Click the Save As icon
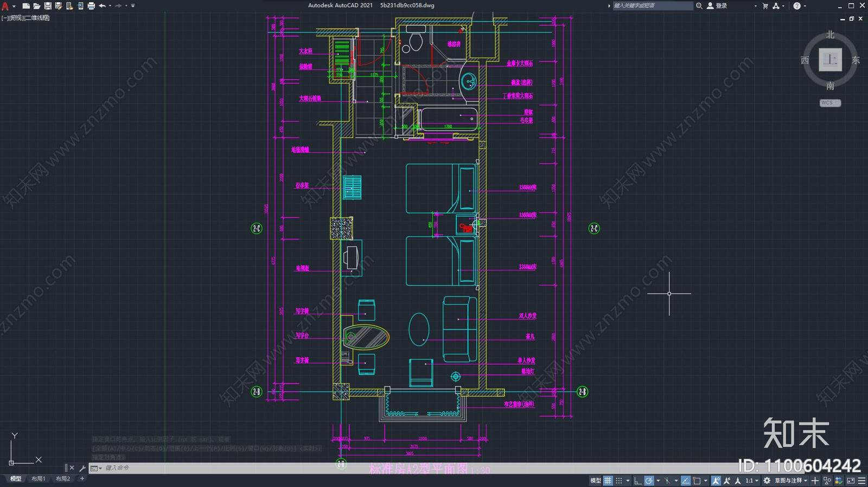 59,5
